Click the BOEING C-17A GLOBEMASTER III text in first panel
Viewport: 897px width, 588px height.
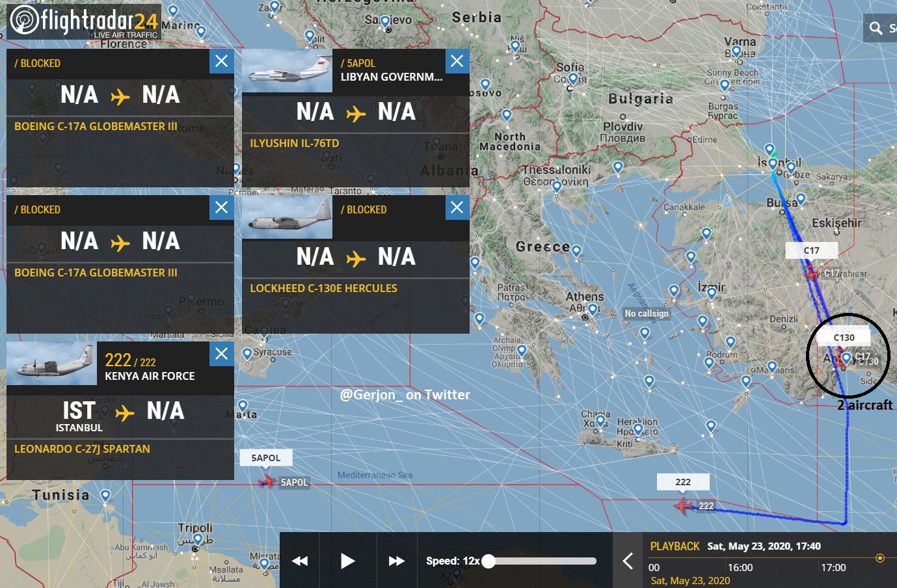coord(96,126)
